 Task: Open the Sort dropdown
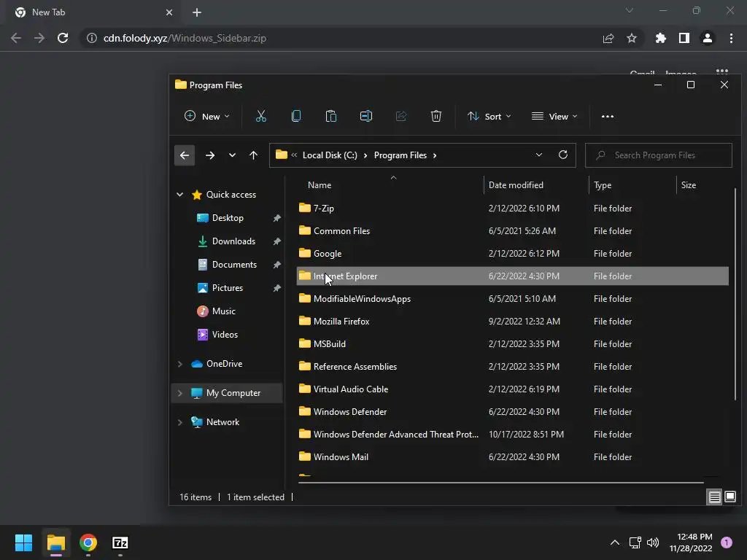click(x=489, y=116)
